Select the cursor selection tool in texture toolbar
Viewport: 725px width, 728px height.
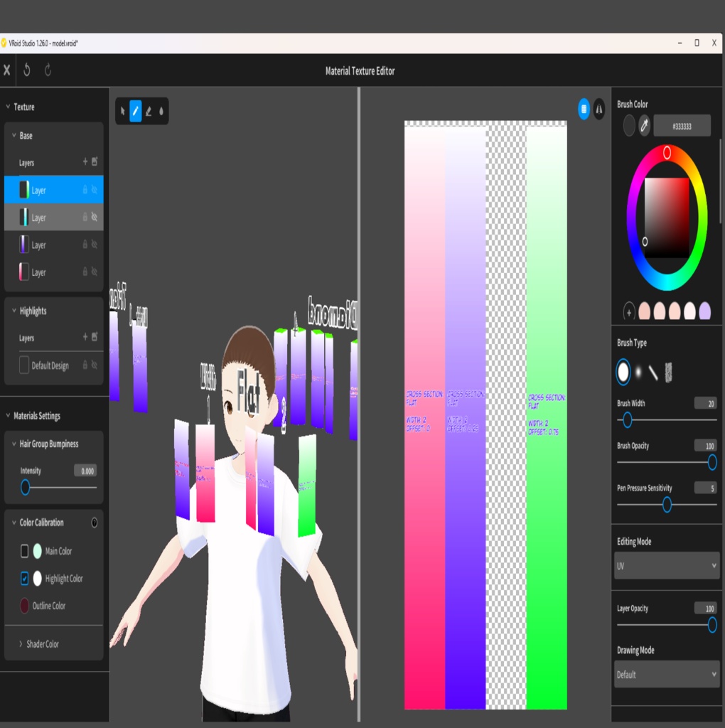point(123,111)
